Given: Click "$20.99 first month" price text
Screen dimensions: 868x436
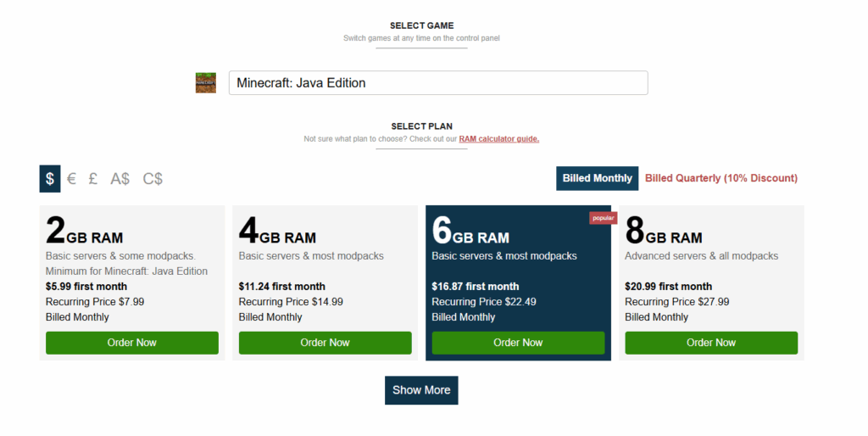Looking at the screenshot, I should pos(668,287).
